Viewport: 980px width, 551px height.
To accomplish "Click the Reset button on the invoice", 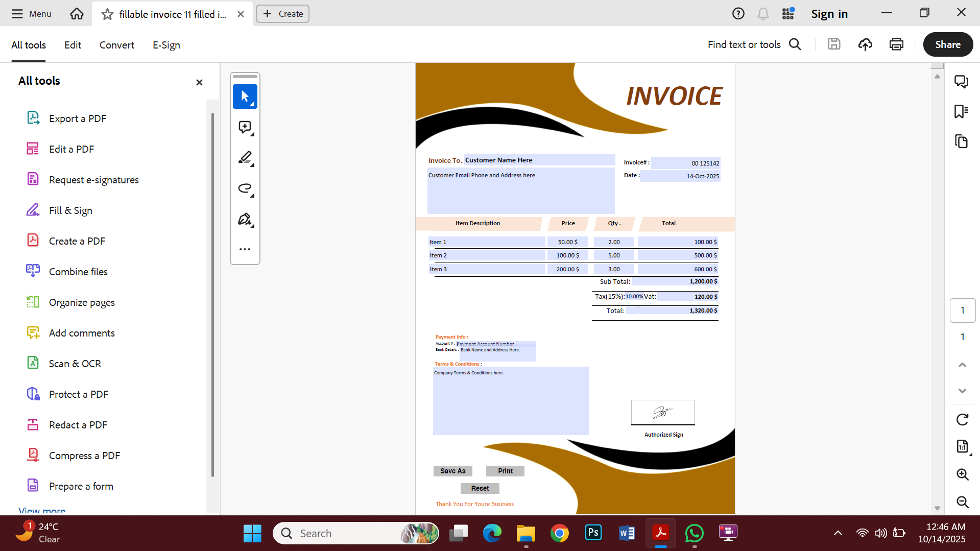I will [x=480, y=488].
